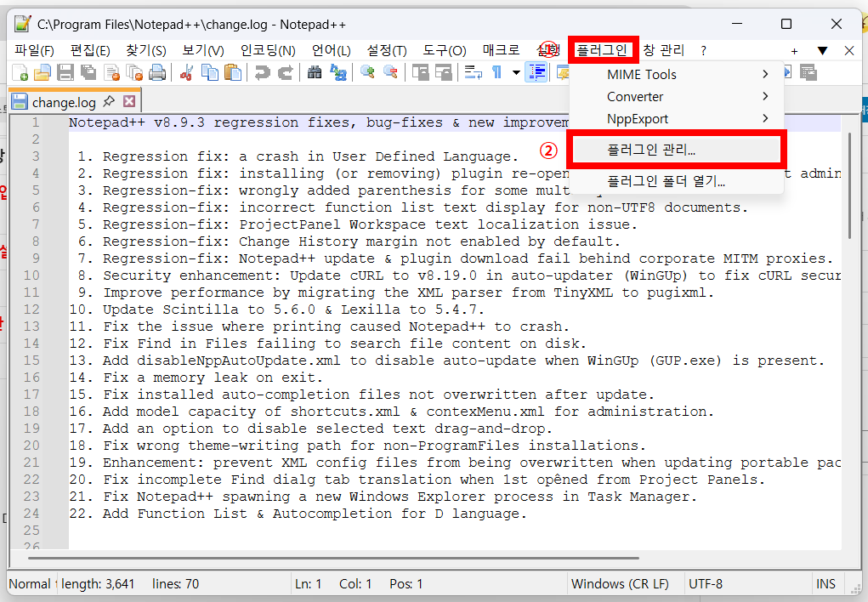868x602 pixels.
Task: Click the Paste clipboard icon
Action: coord(233,72)
